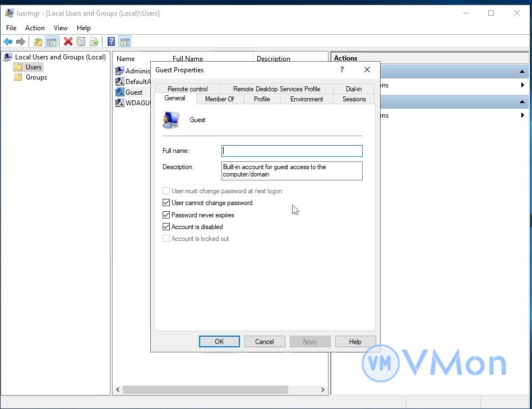
Task: Click the blue Back arrow in toolbar
Action: pyautogui.click(x=8, y=41)
